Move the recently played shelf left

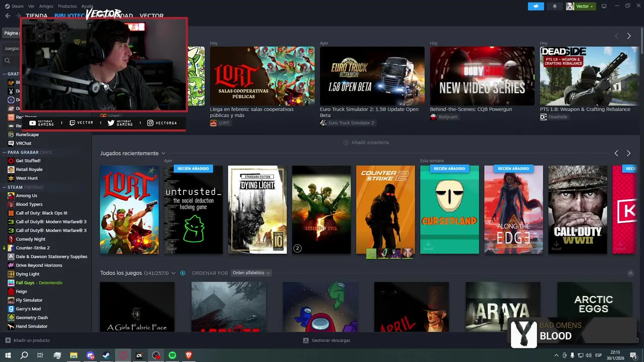(x=616, y=153)
